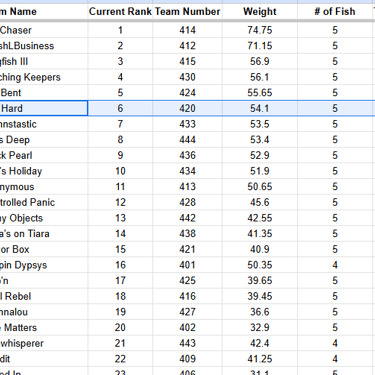Click rank 22 cell
Screen dimensions: 375x375
tap(120, 359)
